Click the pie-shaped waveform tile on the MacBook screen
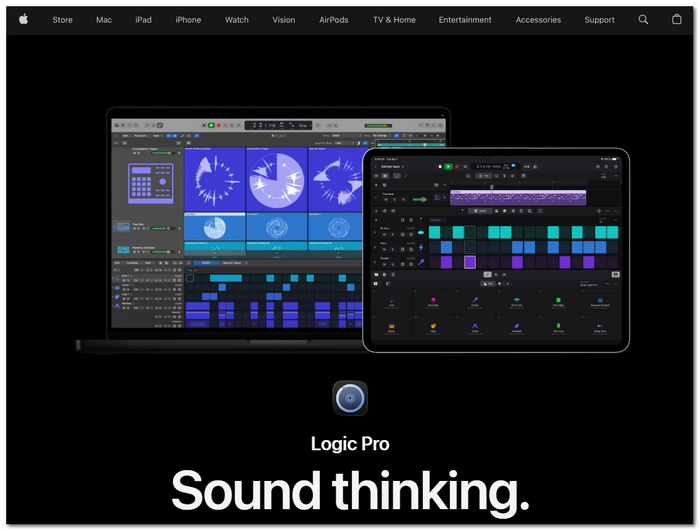 coord(277,179)
